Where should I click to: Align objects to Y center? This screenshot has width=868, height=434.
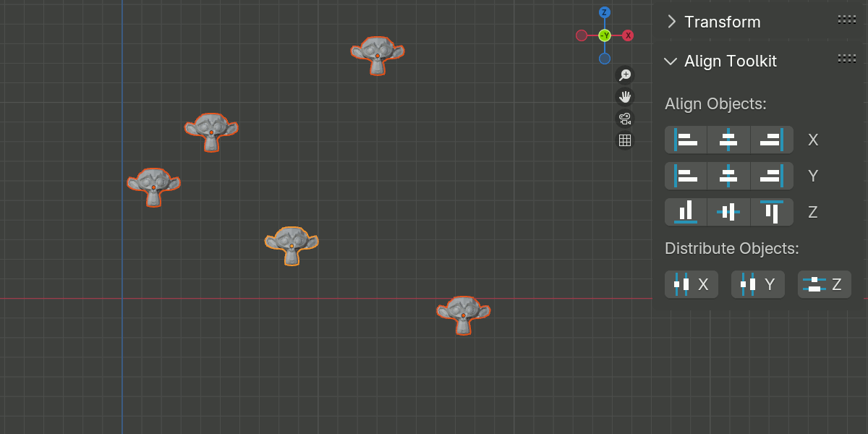pos(728,176)
